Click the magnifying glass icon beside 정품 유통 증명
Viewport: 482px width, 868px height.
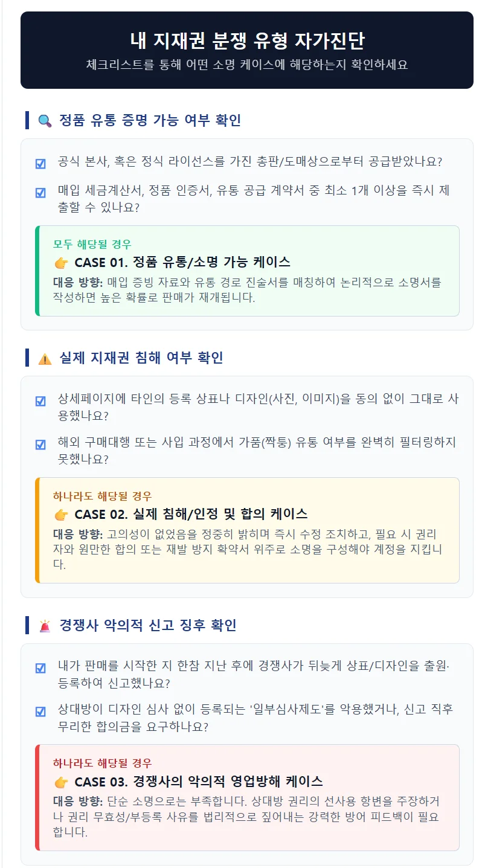(45, 120)
